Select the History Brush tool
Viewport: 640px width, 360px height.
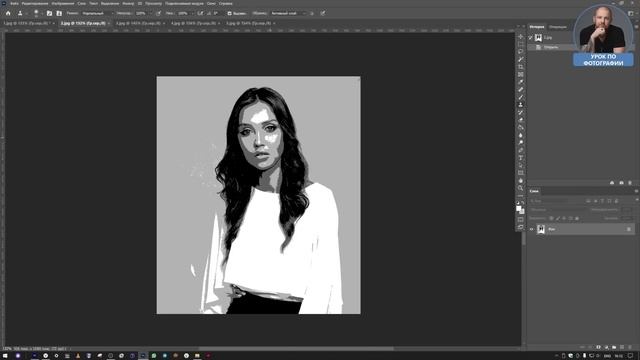tap(520, 112)
